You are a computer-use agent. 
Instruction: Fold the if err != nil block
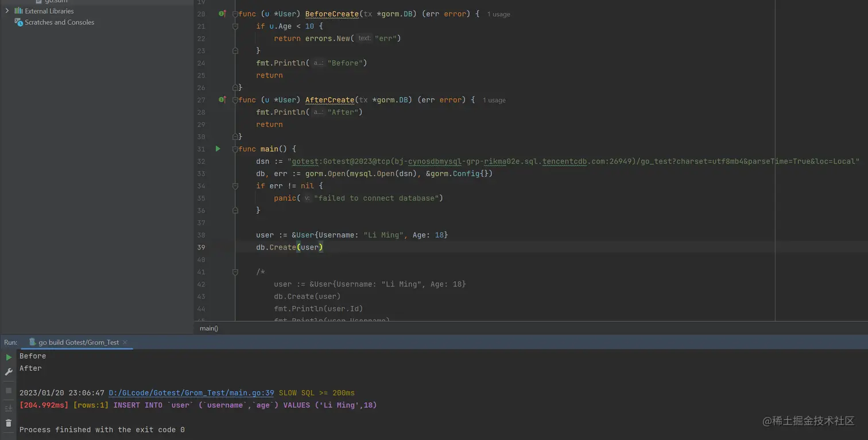click(235, 186)
